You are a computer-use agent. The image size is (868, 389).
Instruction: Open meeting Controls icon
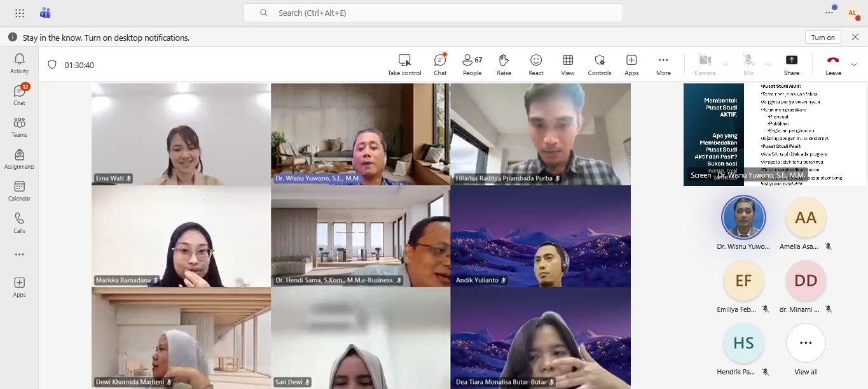599,64
